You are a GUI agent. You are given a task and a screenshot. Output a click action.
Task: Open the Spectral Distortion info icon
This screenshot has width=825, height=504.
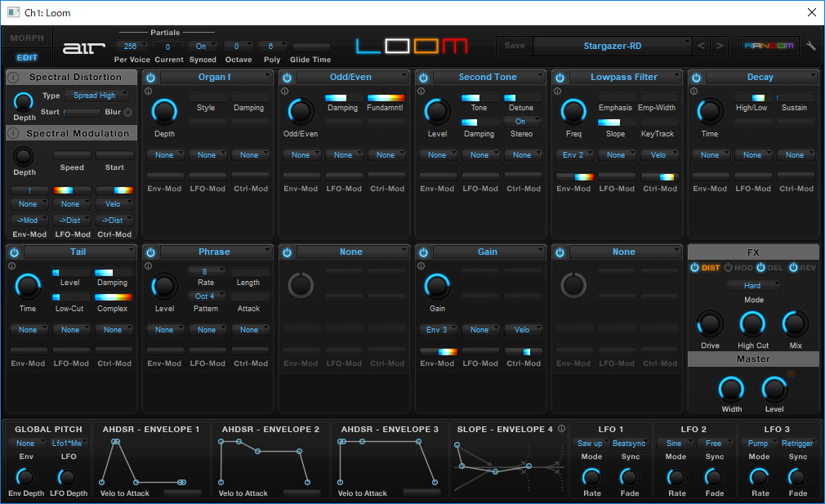click(14, 78)
